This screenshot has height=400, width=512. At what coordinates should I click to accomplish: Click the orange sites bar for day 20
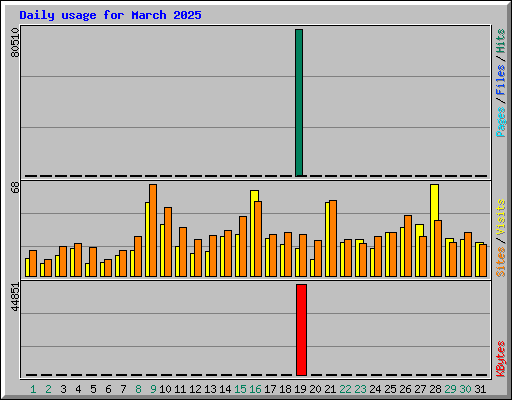(x=318, y=258)
